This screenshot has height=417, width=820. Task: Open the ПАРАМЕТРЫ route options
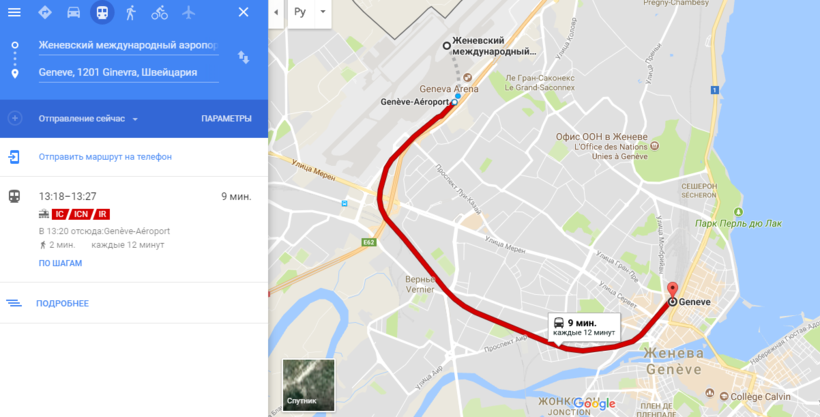click(x=226, y=119)
